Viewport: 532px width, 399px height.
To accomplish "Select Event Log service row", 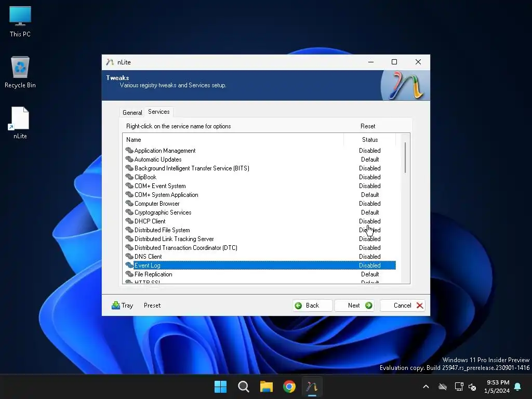I will click(260, 265).
